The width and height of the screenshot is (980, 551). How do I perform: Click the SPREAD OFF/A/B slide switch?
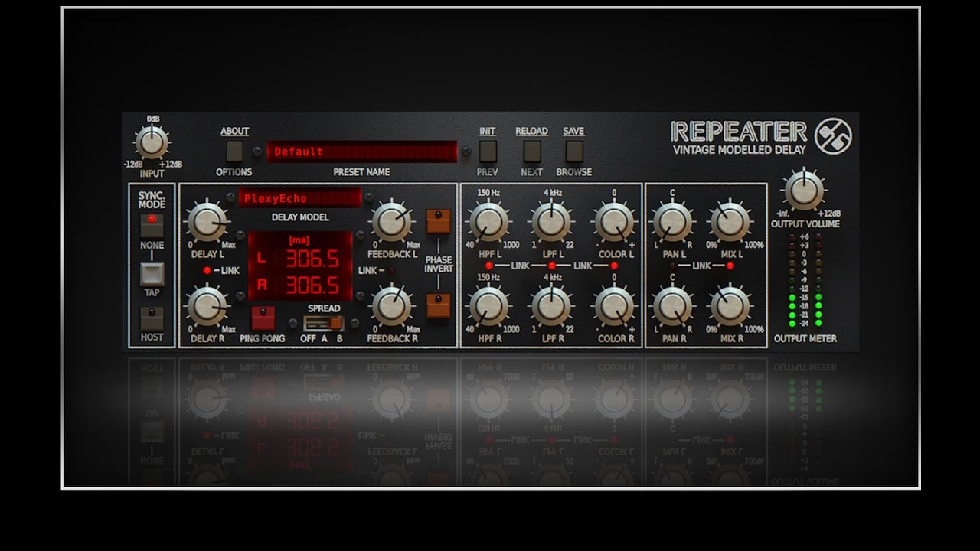(324, 324)
